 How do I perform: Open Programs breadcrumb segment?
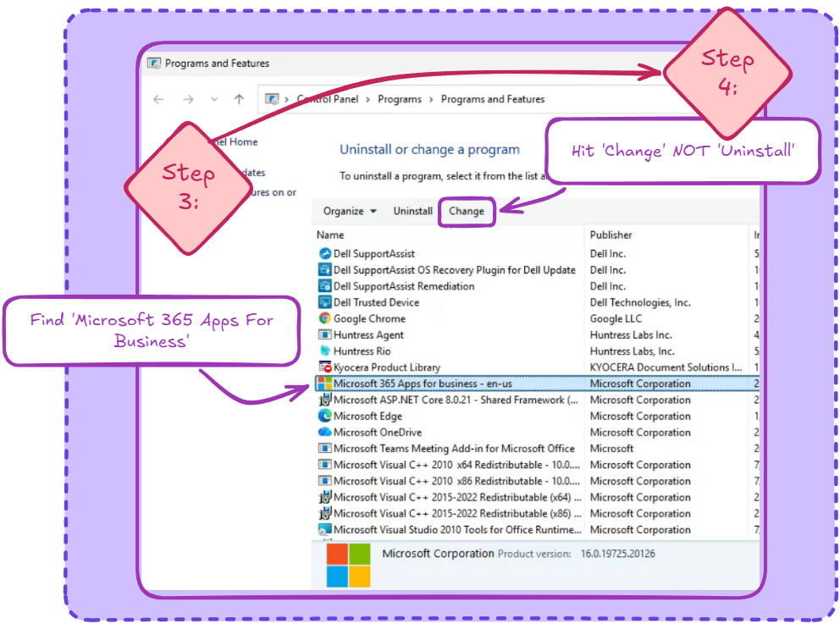pyautogui.click(x=400, y=99)
